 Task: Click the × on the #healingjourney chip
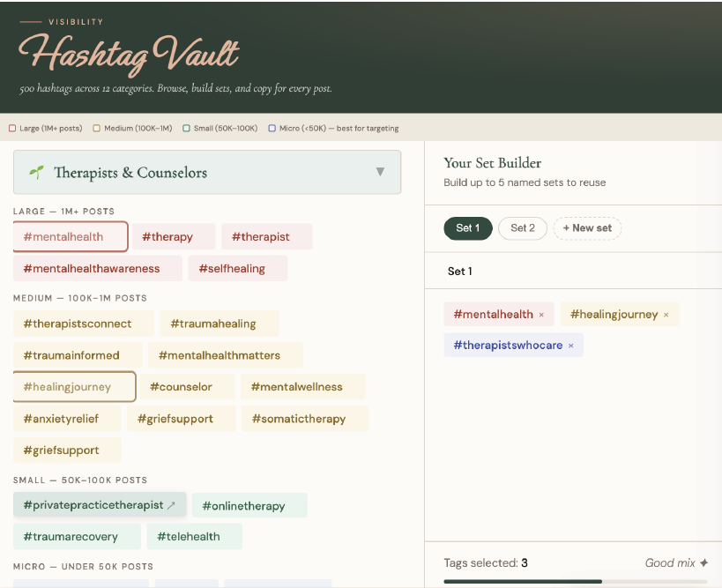coord(666,314)
